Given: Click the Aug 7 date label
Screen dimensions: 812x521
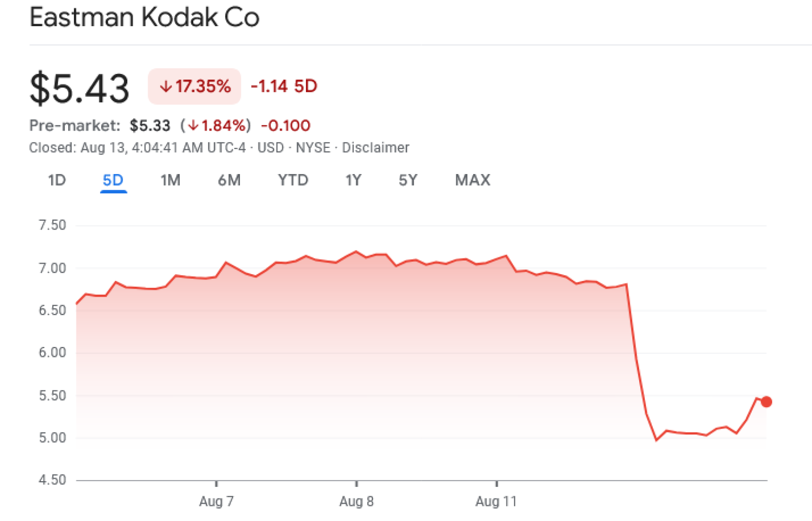Looking at the screenshot, I should coord(216,502).
